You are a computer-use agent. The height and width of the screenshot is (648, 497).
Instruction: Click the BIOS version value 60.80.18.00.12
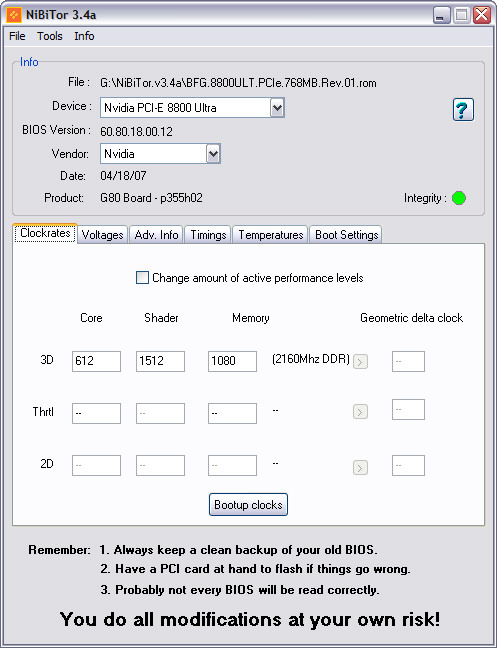click(x=136, y=132)
